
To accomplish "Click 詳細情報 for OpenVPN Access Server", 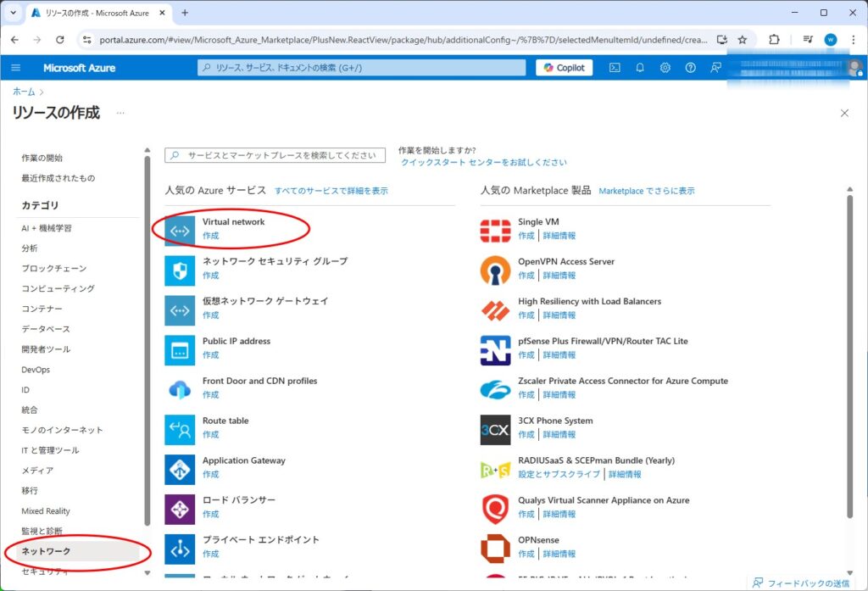I will click(559, 276).
